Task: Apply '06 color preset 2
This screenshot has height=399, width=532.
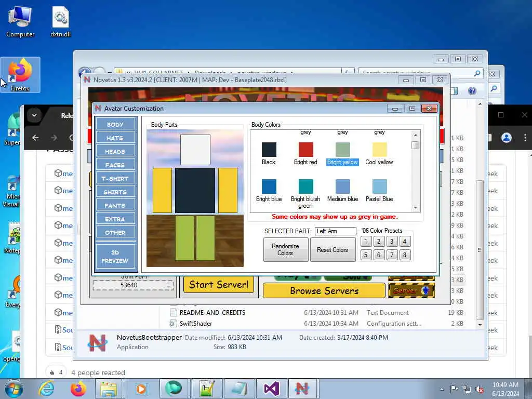Action: tap(379, 241)
